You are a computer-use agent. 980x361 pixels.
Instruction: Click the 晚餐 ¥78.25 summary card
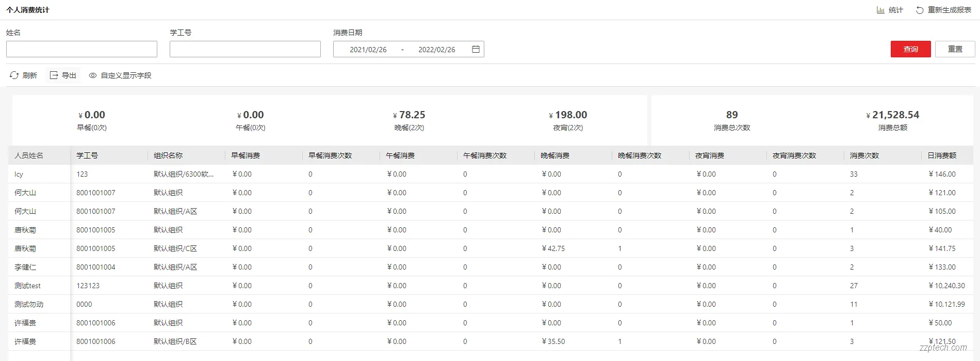tap(409, 120)
